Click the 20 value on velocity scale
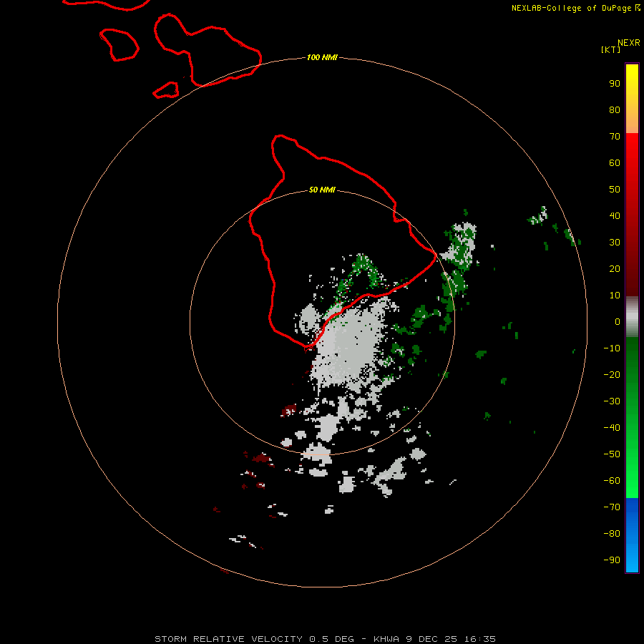Screen dimensions: 644x644 [x=615, y=269]
